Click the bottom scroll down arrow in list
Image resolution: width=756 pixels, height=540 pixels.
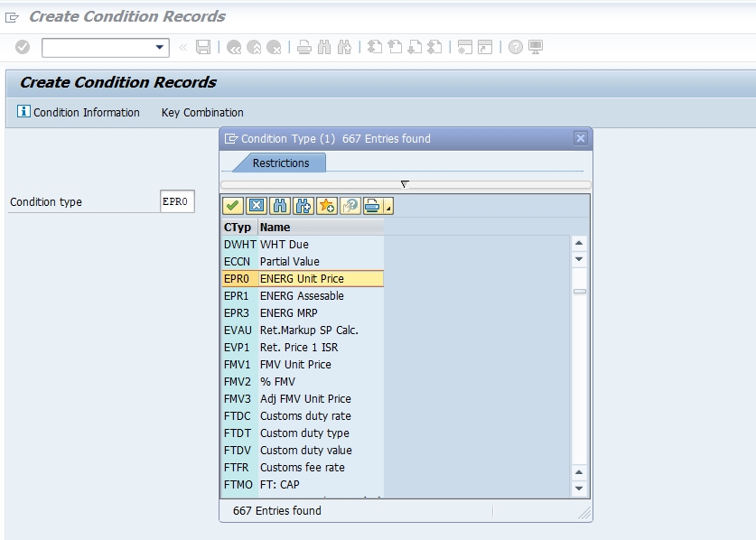[x=579, y=489]
